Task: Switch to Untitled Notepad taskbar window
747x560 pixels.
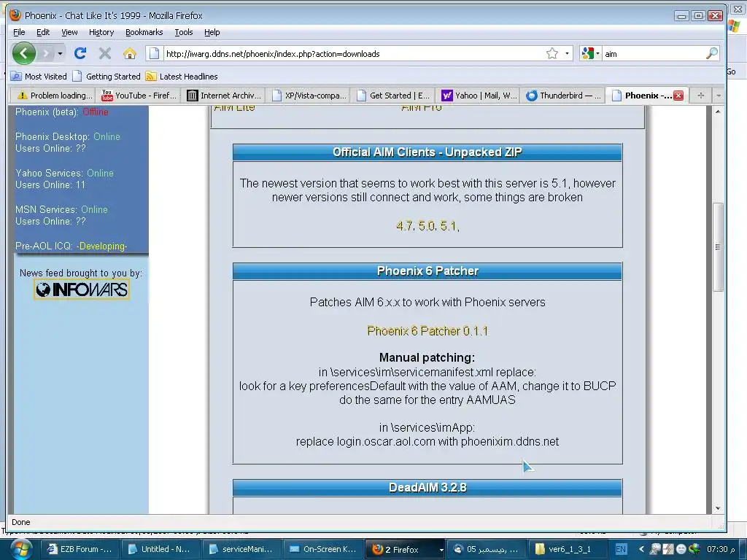Action: 160,549
